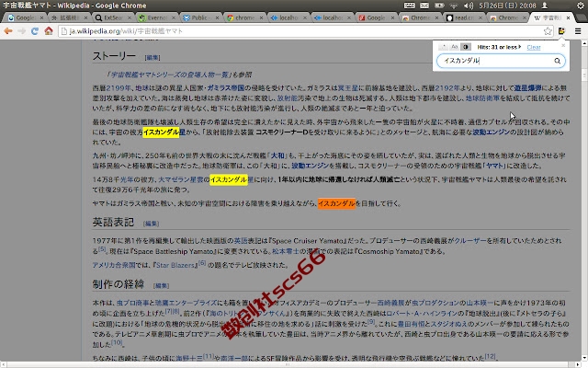Toggle the first option button in search popup

click(x=444, y=47)
